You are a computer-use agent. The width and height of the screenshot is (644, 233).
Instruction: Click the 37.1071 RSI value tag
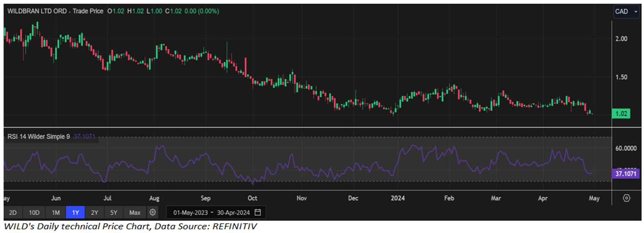point(626,174)
